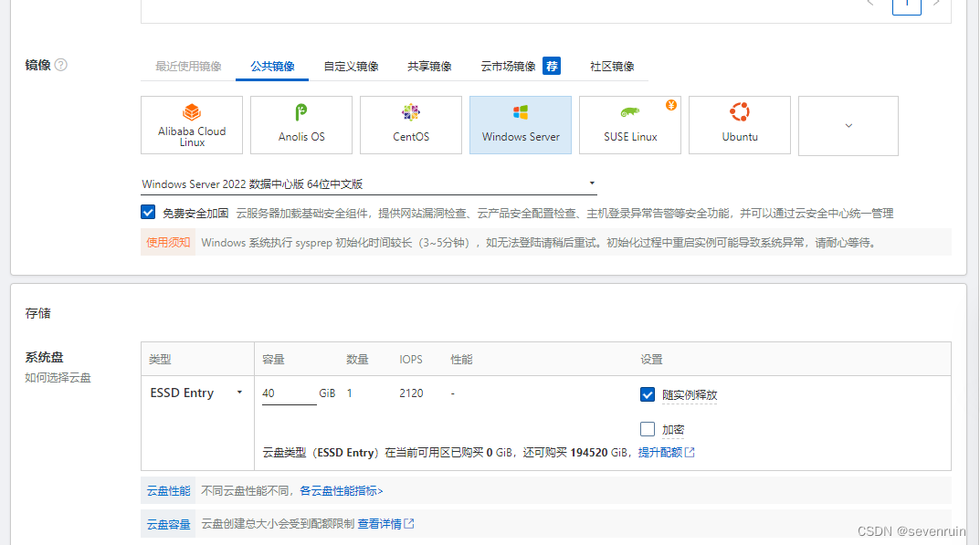980x545 pixels.
Task: Switch to the 自定义镜像 tab
Action: [x=351, y=67]
